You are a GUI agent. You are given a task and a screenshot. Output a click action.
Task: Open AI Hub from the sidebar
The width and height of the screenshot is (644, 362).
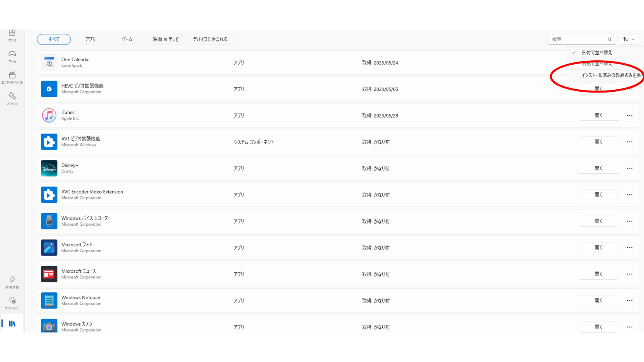pyautogui.click(x=12, y=98)
